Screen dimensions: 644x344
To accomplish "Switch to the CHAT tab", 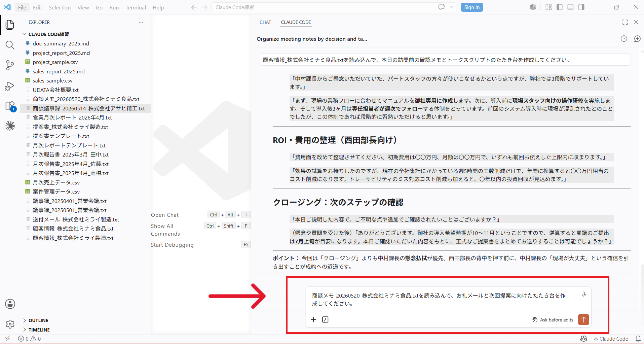I will 265,22.
